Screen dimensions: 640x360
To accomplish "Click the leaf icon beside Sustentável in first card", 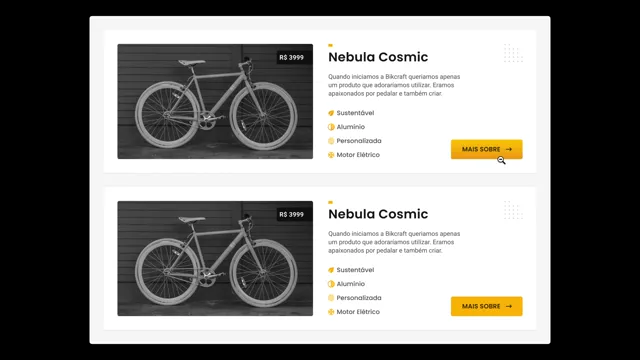I will tap(331, 113).
